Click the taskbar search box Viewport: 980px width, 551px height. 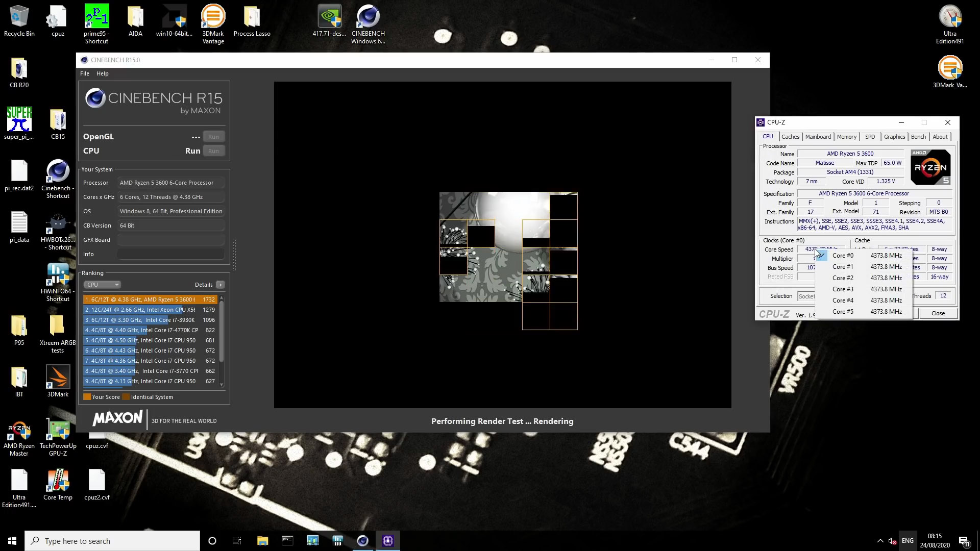(112, 541)
